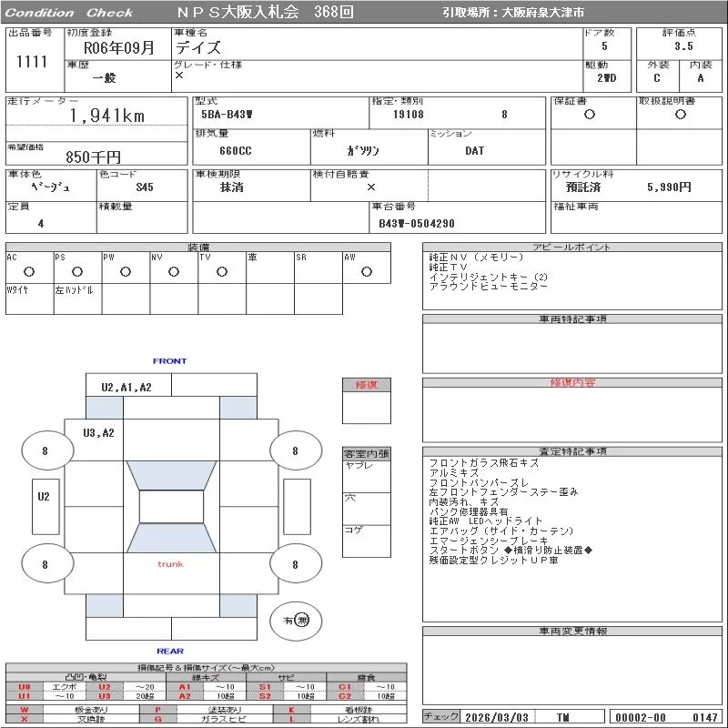Click the circle mark under 取扱説明書
Image resolution: width=728 pixels, height=728 pixels.
point(680,115)
